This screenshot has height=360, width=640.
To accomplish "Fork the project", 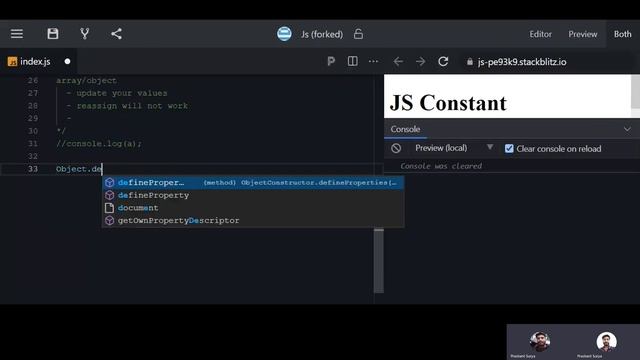I will coord(84,34).
